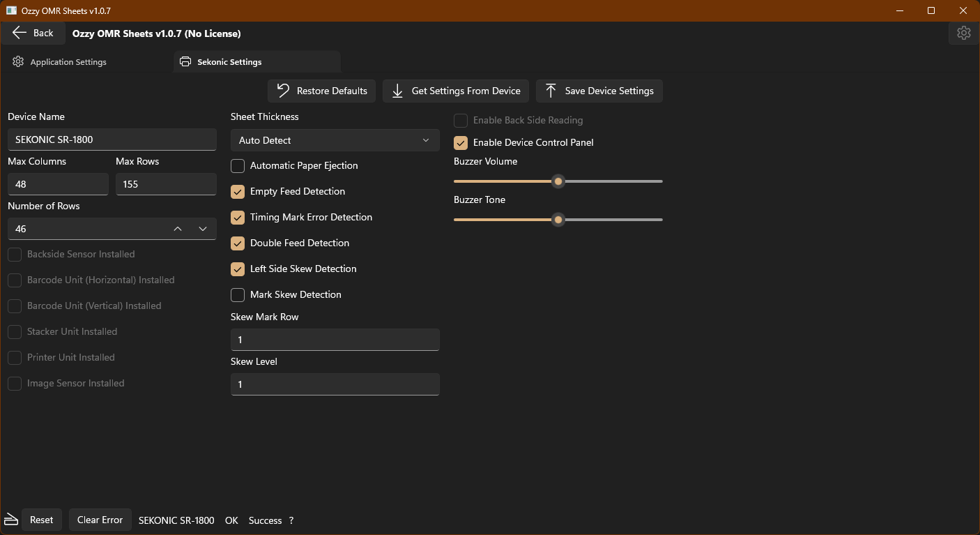Uncheck Enable Device Control Panel

point(460,142)
